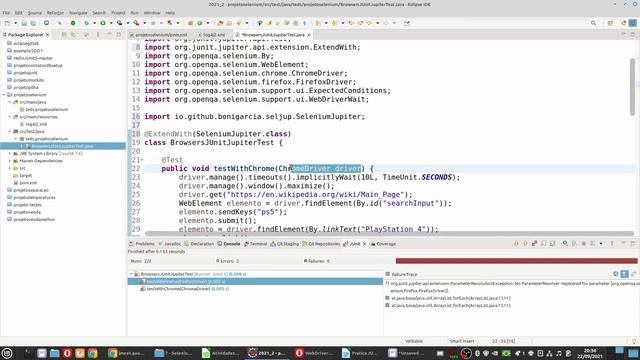This screenshot has height=360, width=640.
Task: Open the File menu
Action: coord(6,13)
